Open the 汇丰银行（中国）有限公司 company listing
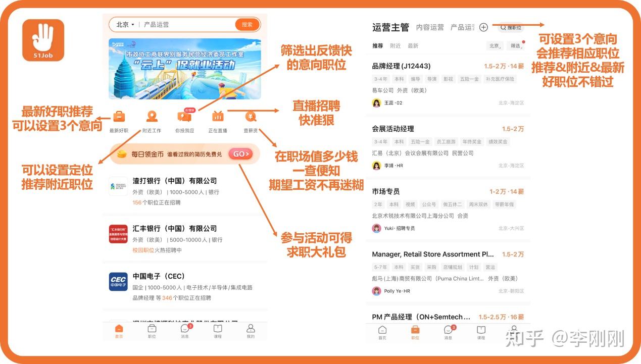Screen dimensions: 641x364 tap(185, 239)
